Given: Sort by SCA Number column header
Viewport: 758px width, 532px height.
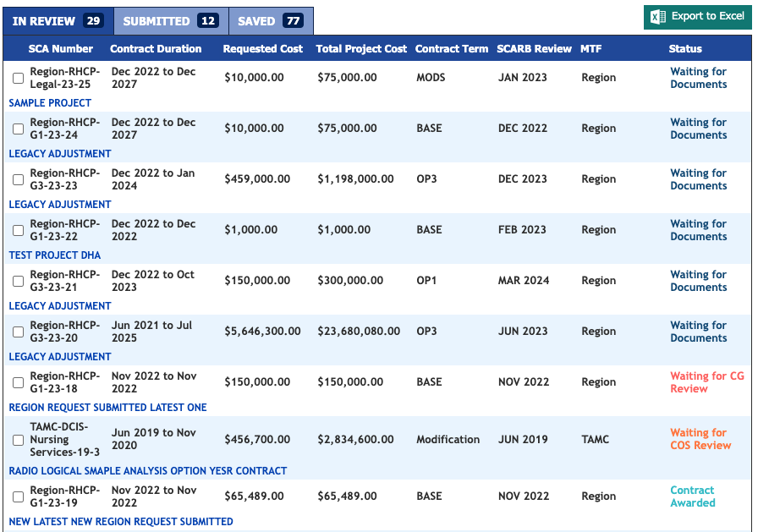Looking at the screenshot, I should click(x=60, y=49).
